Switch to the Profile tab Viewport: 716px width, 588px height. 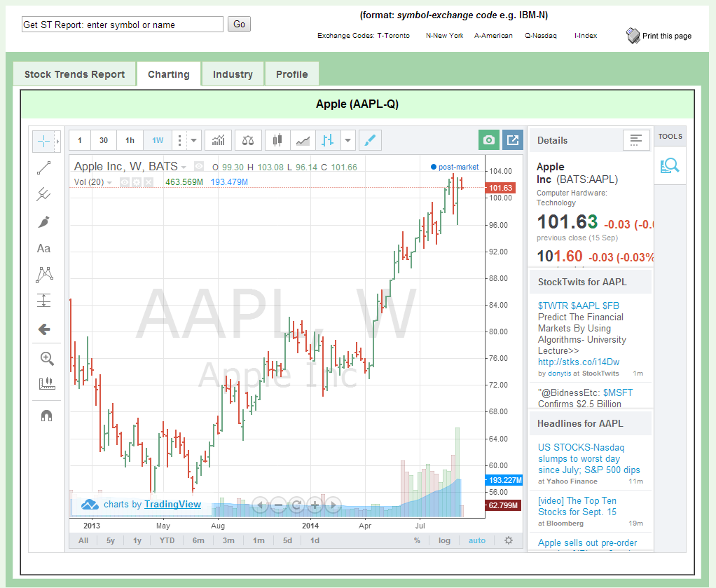pyautogui.click(x=291, y=74)
